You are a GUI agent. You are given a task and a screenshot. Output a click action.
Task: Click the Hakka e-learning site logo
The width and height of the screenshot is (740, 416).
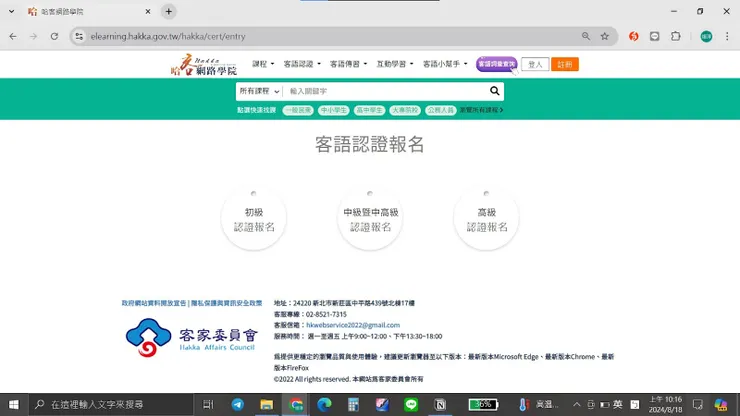pos(204,65)
